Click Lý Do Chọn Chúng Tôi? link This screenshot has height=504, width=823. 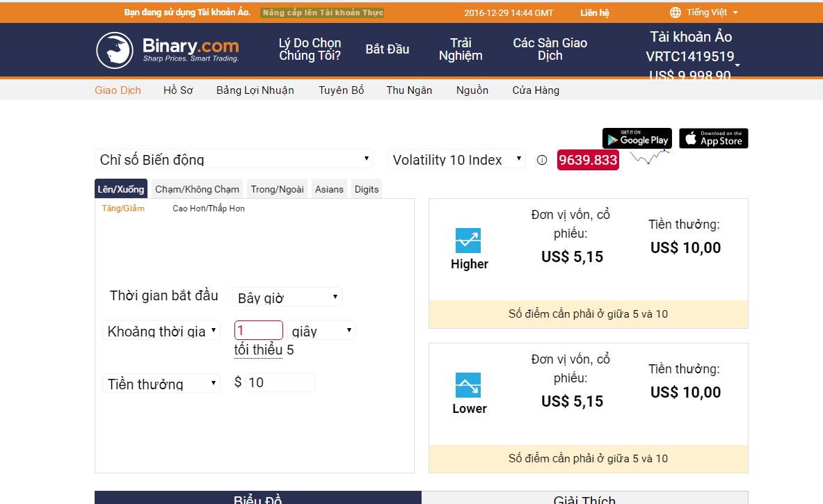pyautogui.click(x=310, y=49)
